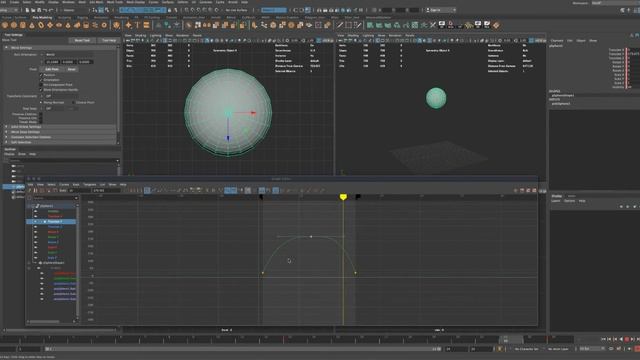
Task: Open the Mesh Tools main menu
Action: (x=115, y=2)
